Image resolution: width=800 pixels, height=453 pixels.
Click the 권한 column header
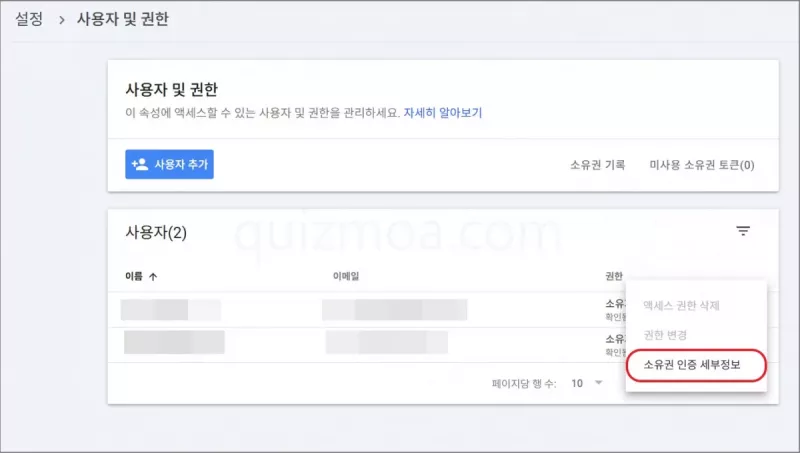614,276
